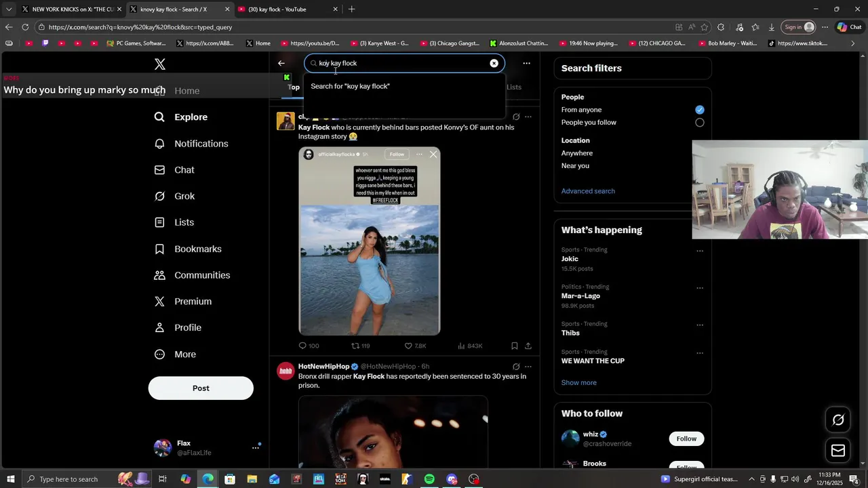Bookmark the Kay Flock Instagram tweet
Image resolution: width=868 pixels, height=488 pixels.
515,346
